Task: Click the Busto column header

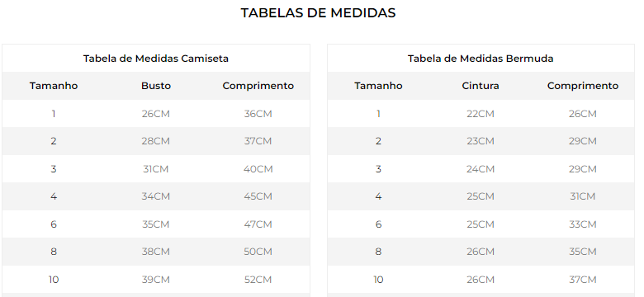Action: click(x=156, y=86)
